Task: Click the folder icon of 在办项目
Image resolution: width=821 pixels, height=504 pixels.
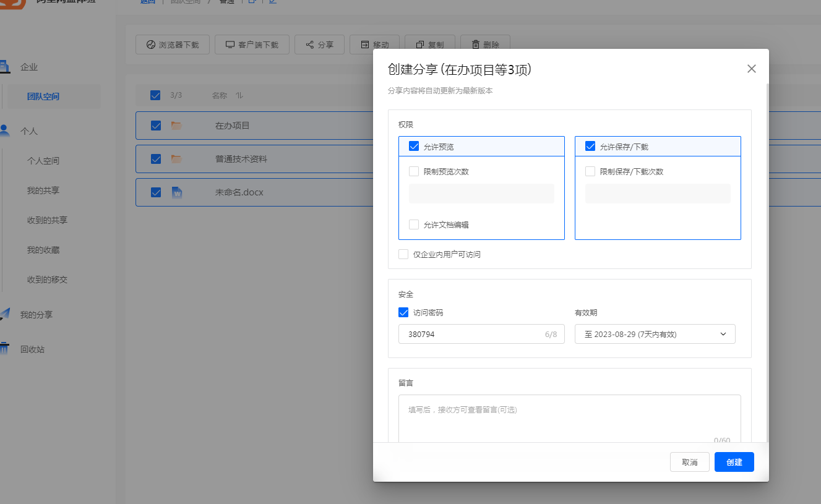Action: pos(176,126)
